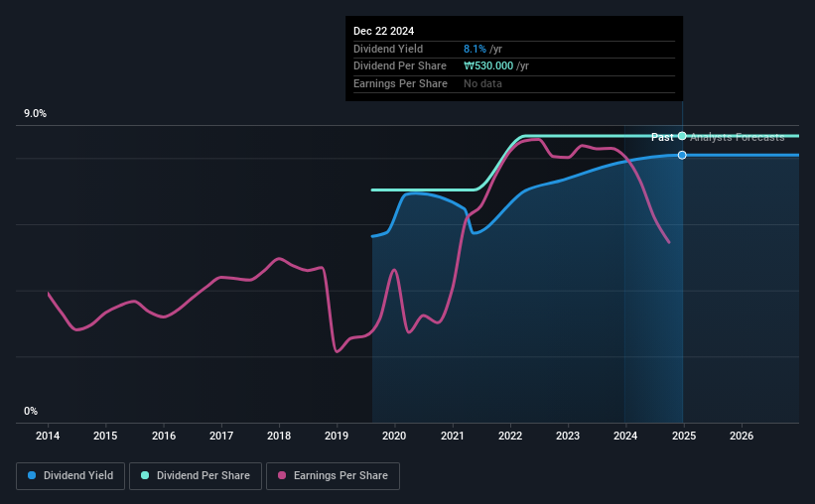Viewport: 815px width, 504px height.
Task: Toggle the Earnings Per Share legend button
Action: click(x=333, y=476)
